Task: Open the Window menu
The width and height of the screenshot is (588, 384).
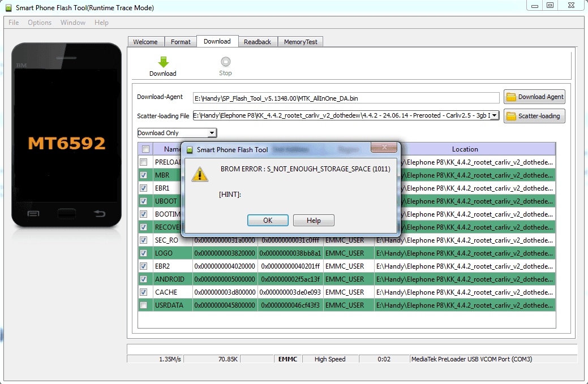Action: [x=73, y=23]
